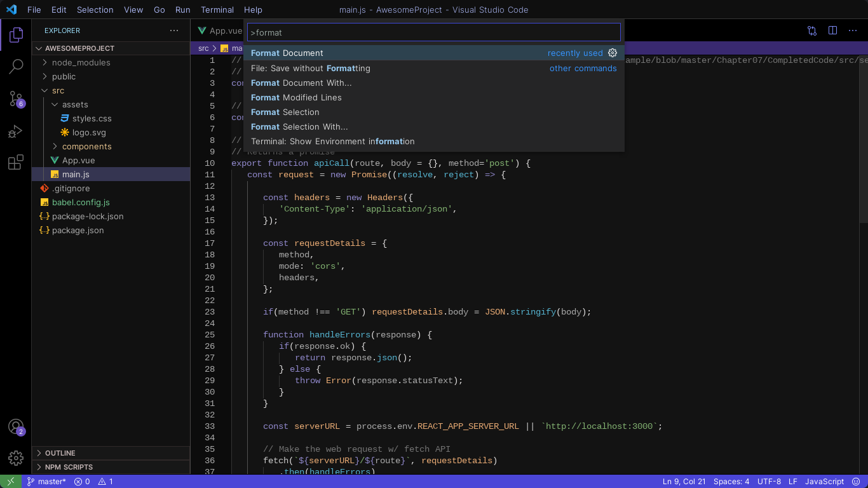This screenshot has height=488, width=868.
Task: Switch to the App.vue editor tab
Action: tap(219, 30)
